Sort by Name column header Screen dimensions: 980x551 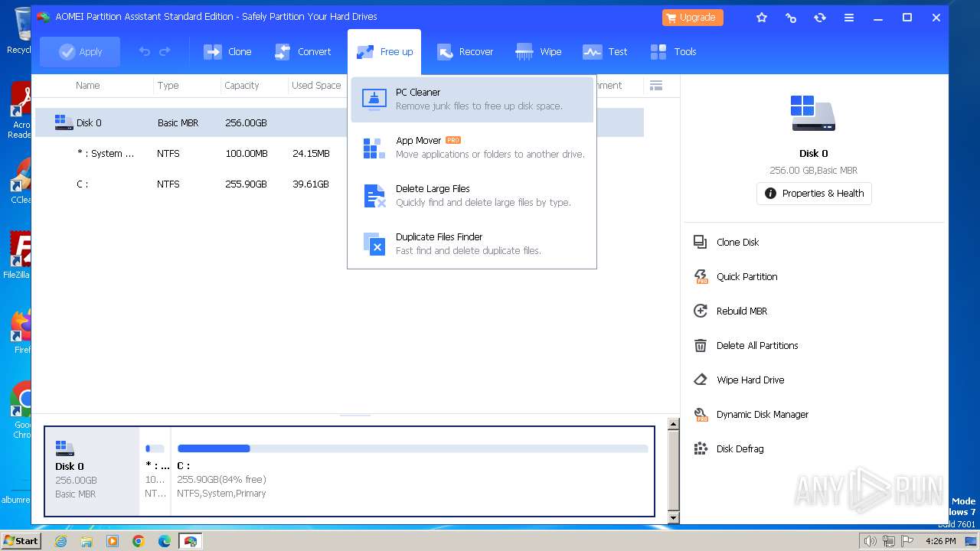[x=88, y=85]
